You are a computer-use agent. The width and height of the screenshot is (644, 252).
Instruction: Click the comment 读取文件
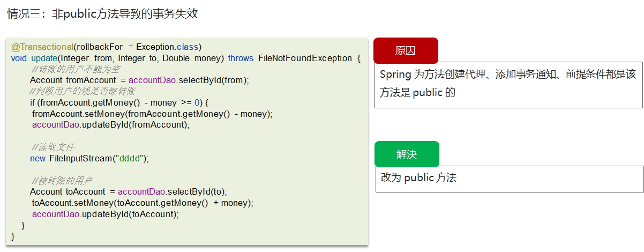point(53,147)
